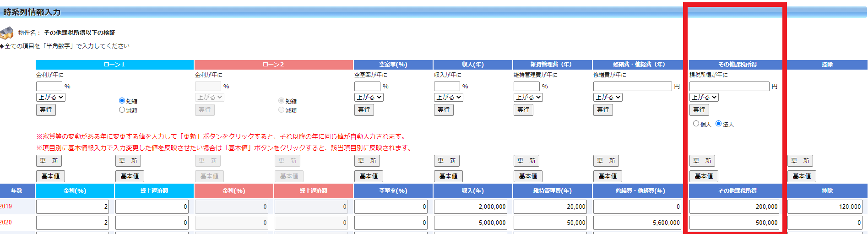Choose the 法人 radio option
868x234 pixels.
[718, 124]
